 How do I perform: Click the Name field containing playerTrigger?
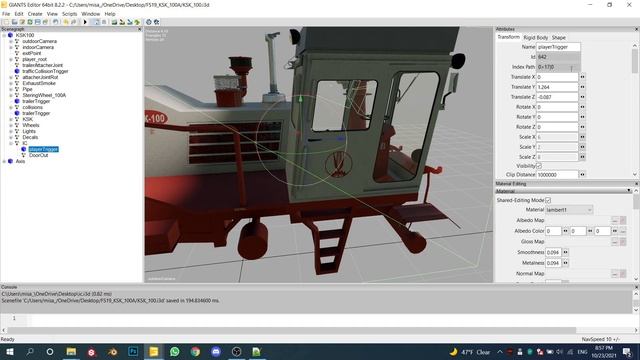(558, 47)
